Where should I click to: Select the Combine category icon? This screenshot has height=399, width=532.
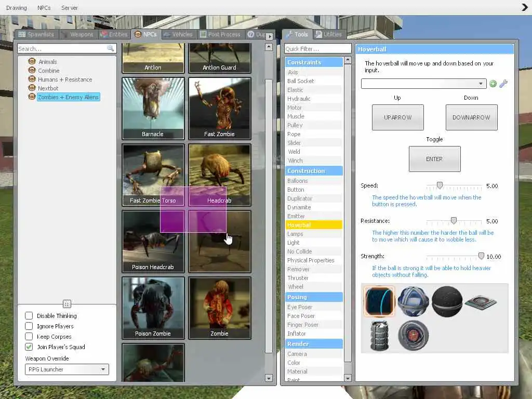(x=32, y=70)
